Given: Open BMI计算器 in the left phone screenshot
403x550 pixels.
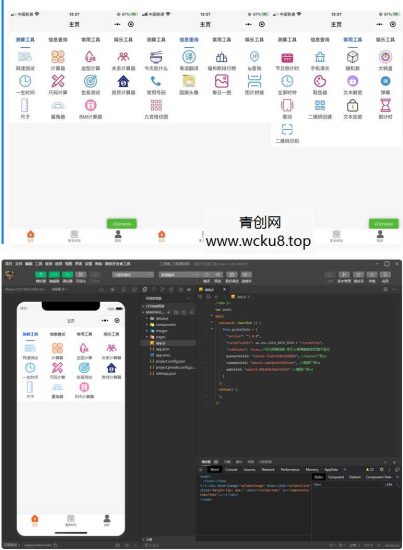Looking at the screenshot, I should 90,109.
